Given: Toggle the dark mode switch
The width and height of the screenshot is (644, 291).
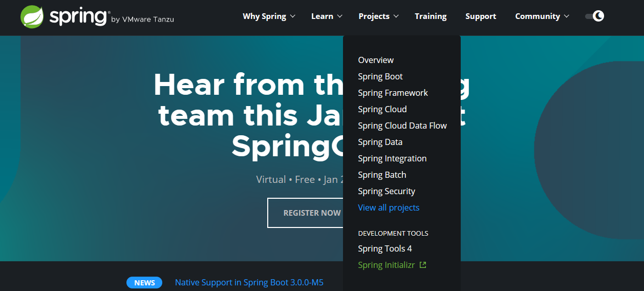Looking at the screenshot, I should [594, 16].
